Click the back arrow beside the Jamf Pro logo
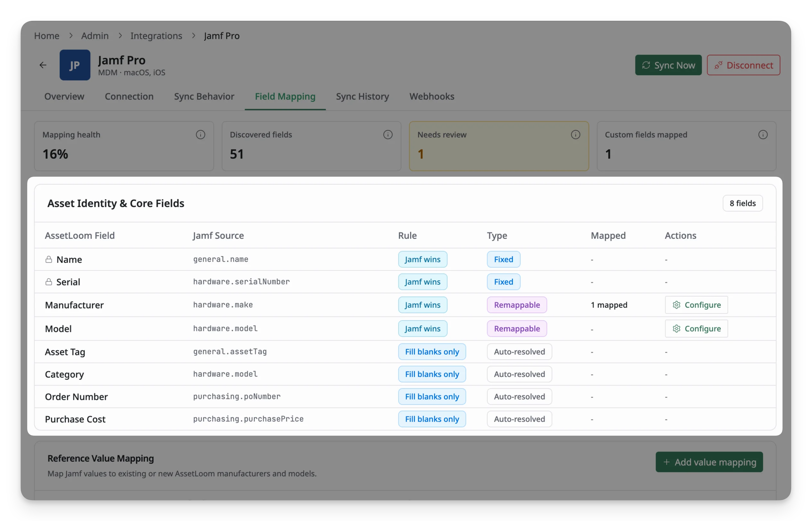 pos(43,65)
